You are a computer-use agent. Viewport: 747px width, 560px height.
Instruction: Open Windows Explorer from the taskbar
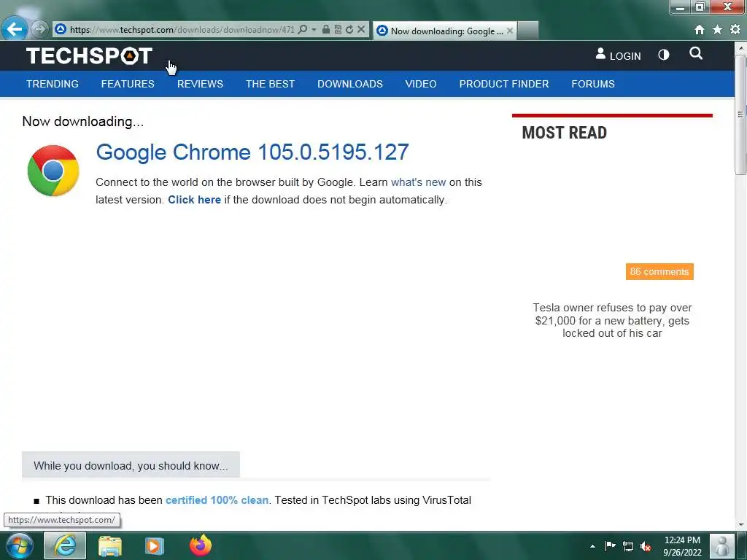tap(110, 545)
